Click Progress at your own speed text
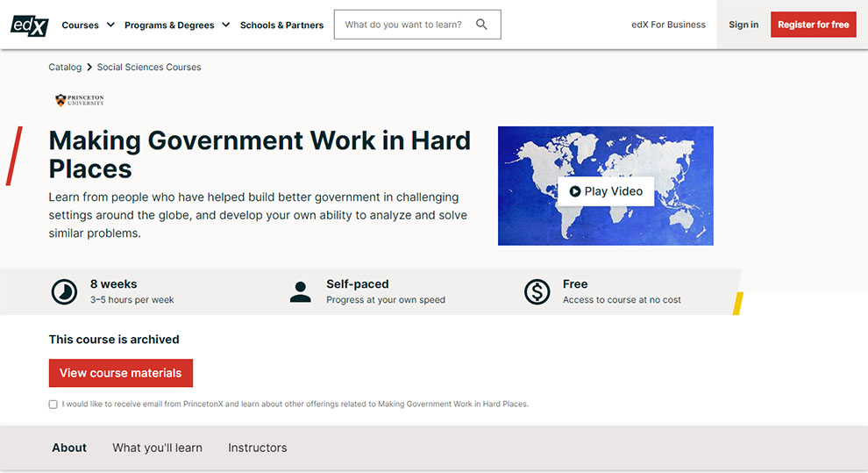868x473 pixels. pos(386,299)
